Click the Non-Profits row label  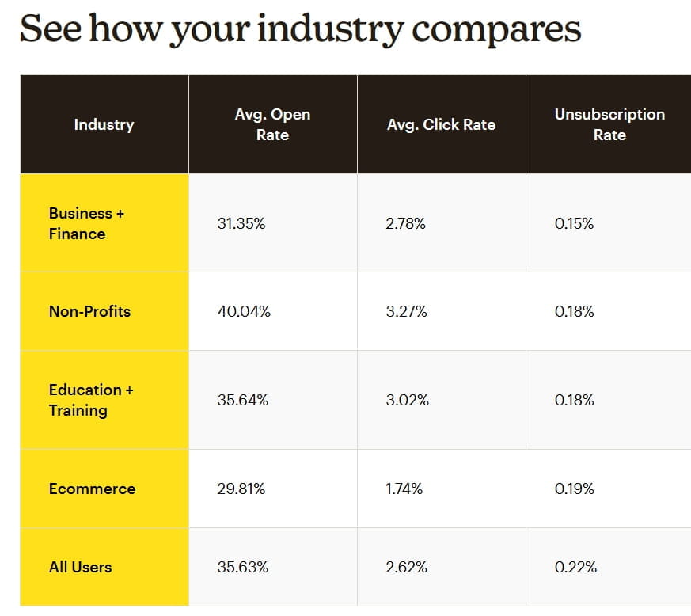point(89,311)
